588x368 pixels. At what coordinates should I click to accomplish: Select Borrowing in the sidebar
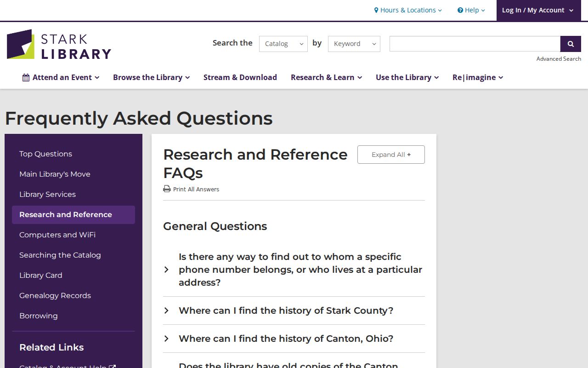point(73,316)
